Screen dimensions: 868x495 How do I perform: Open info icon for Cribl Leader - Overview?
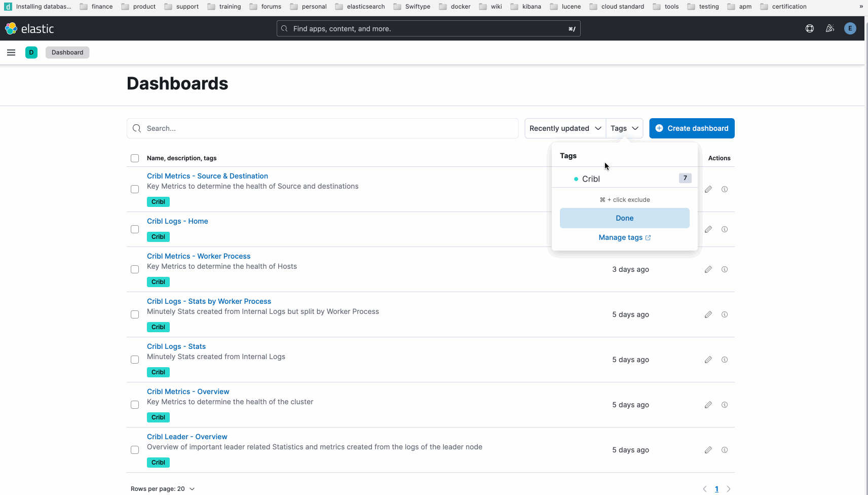pyautogui.click(x=725, y=450)
